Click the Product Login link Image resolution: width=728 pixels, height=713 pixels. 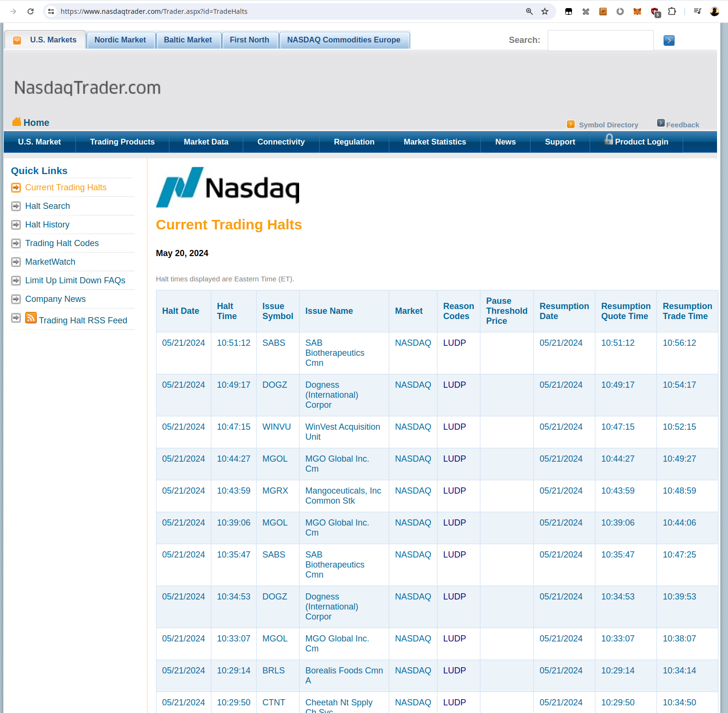tap(642, 142)
